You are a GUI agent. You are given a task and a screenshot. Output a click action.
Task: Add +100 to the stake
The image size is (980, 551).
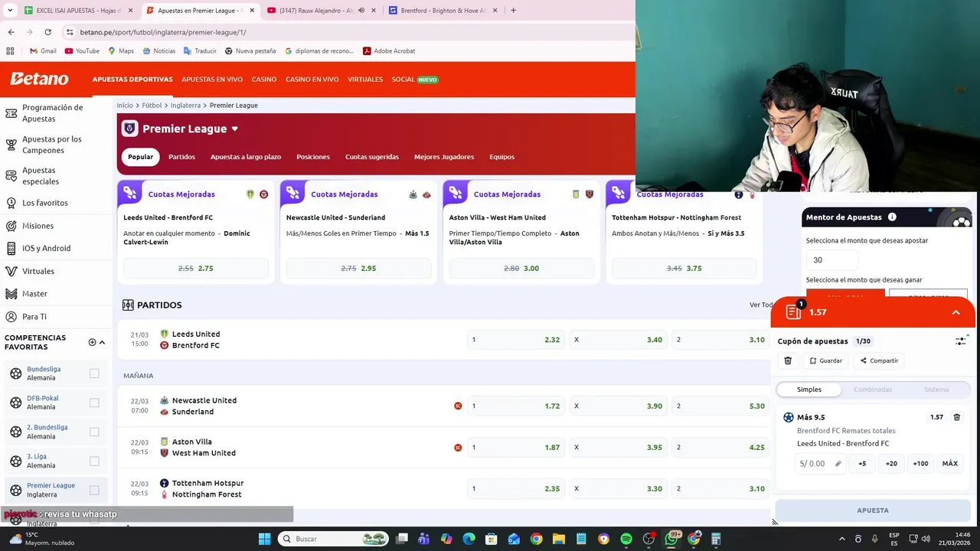pyautogui.click(x=920, y=463)
